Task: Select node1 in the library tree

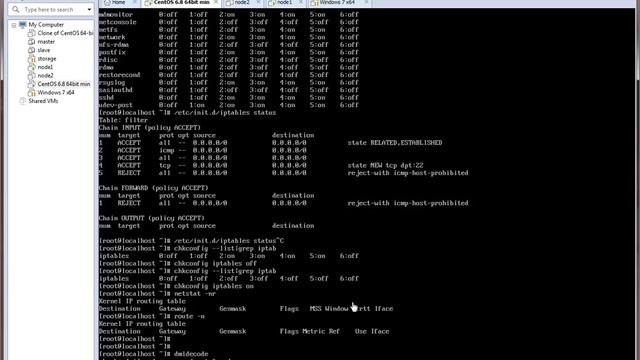Action: [45, 67]
